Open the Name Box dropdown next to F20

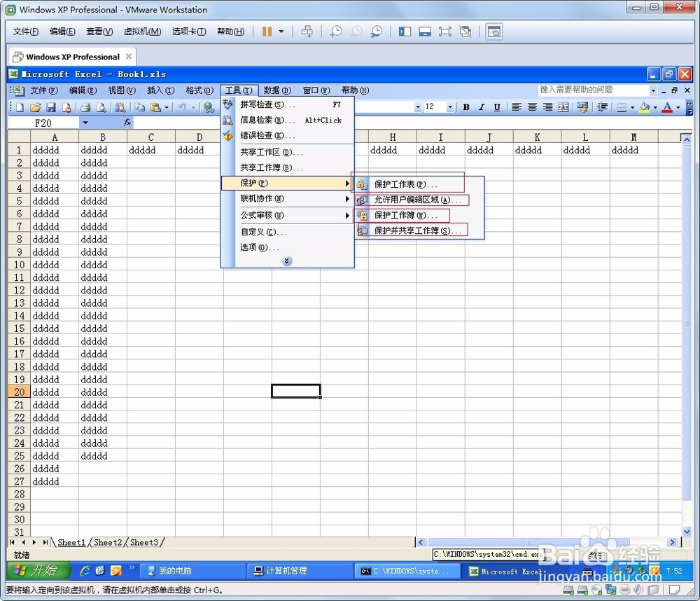85,123
